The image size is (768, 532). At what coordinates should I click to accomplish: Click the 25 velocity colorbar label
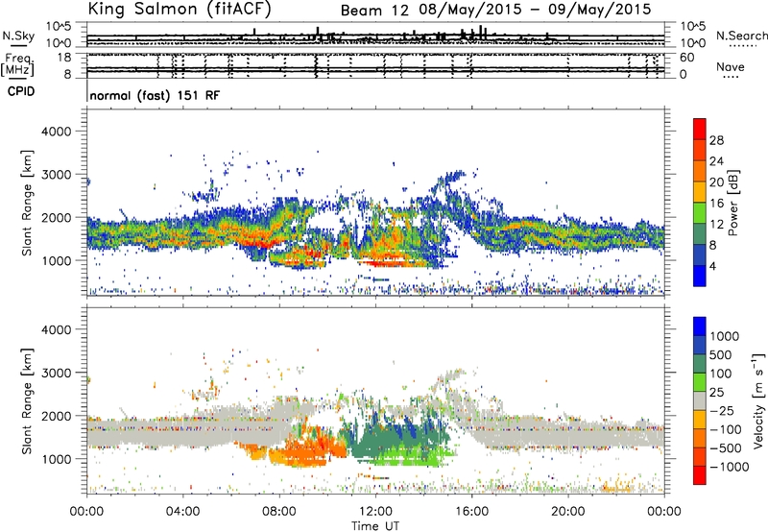click(x=717, y=392)
